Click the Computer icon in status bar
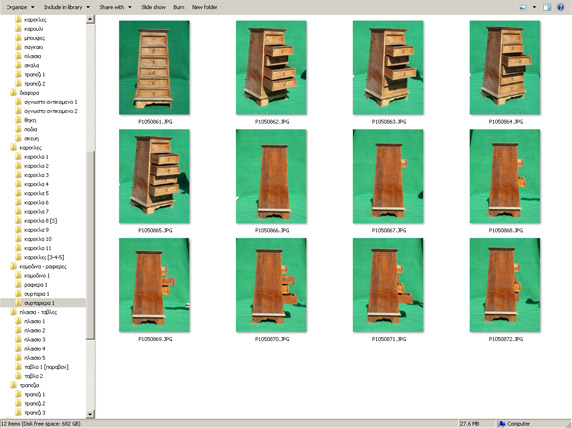Image resolution: width=572 pixels, height=428 pixels. 502,424
